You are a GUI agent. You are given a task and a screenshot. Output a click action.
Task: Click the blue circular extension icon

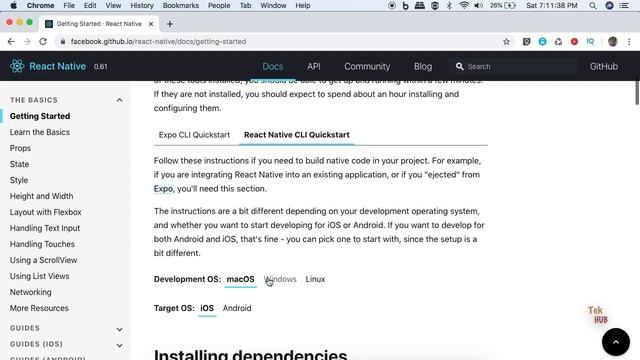[542, 41]
